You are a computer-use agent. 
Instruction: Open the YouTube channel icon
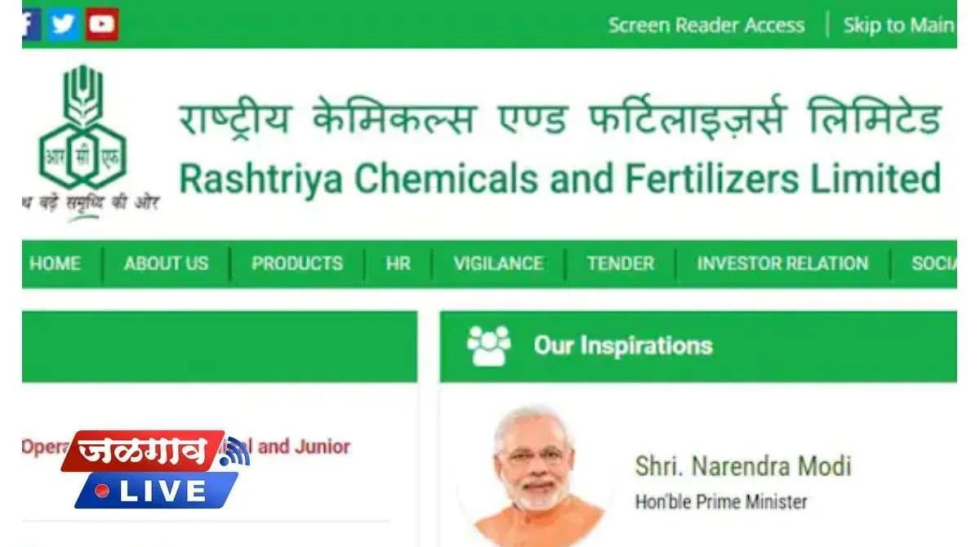[102, 24]
